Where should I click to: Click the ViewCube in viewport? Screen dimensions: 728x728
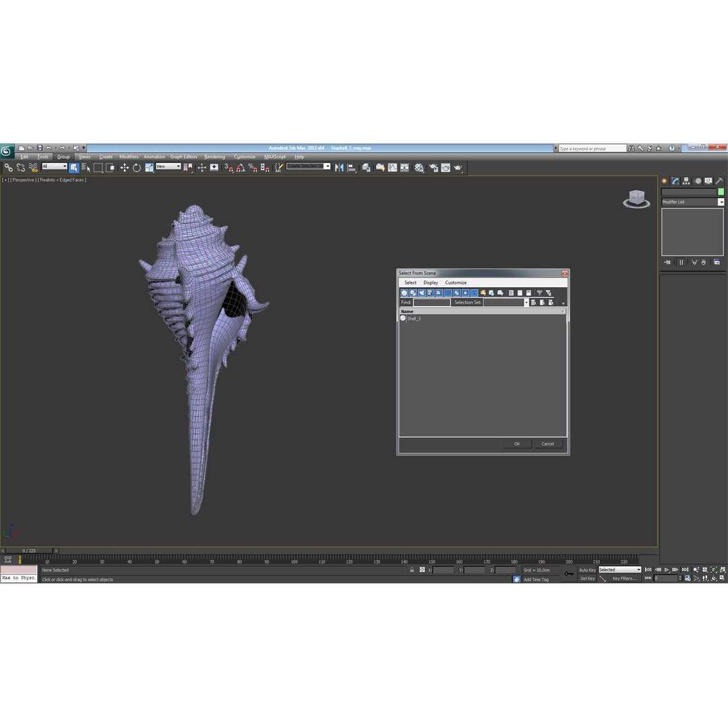coord(636,198)
